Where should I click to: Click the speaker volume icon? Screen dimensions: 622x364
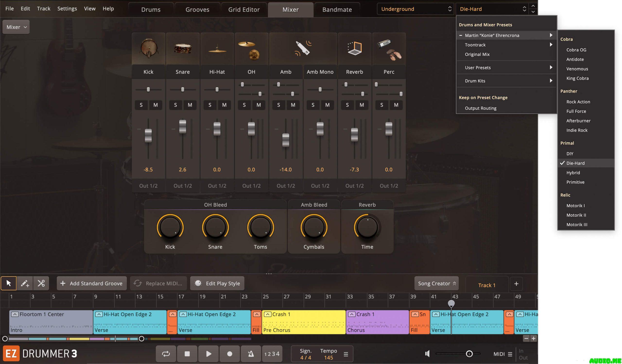427,354
